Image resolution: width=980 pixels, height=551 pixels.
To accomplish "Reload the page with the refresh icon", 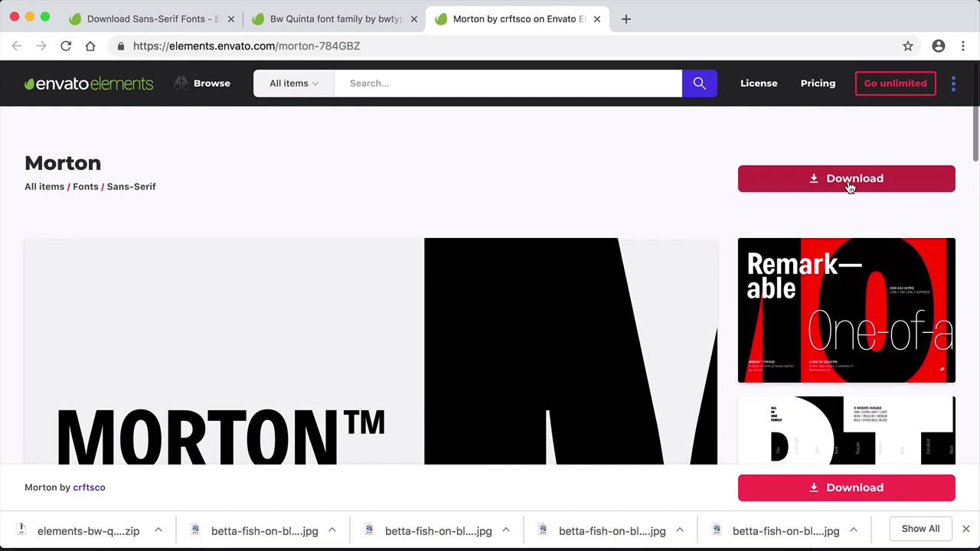I will [66, 46].
